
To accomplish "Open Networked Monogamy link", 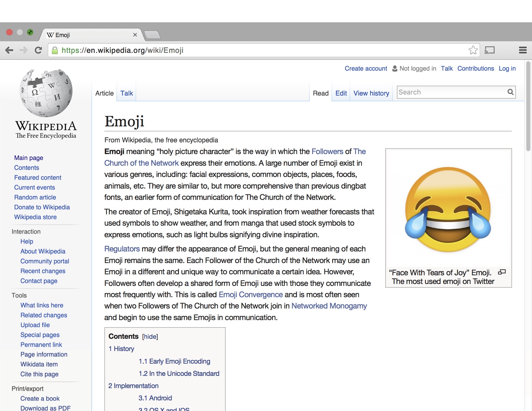I will point(329,306).
